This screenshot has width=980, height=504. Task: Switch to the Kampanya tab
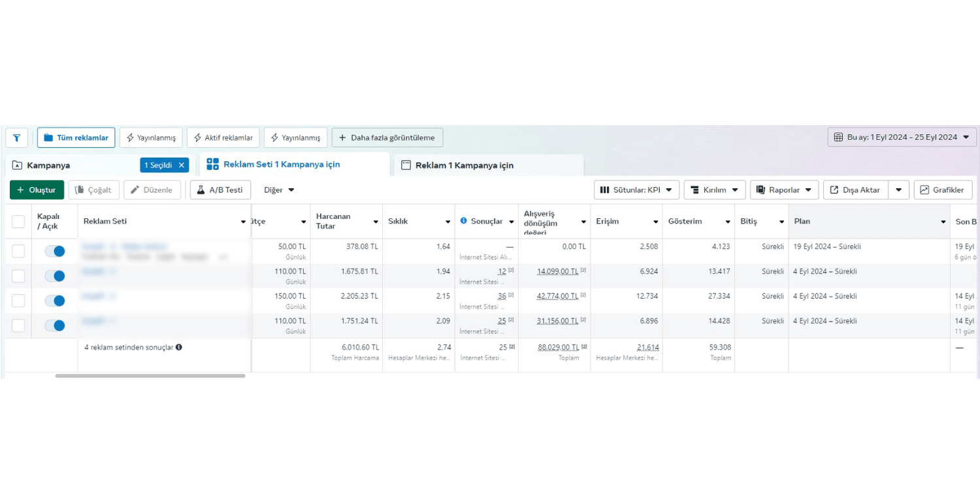[48, 165]
